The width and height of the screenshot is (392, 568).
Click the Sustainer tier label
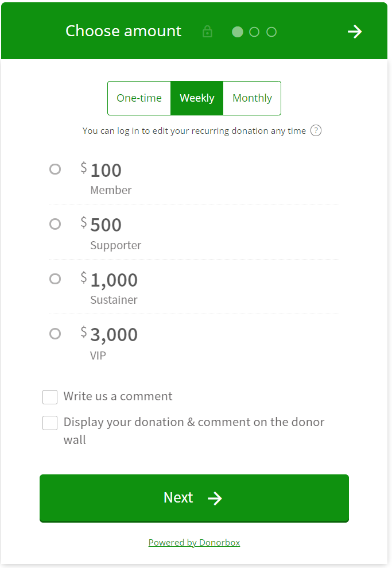point(114,300)
